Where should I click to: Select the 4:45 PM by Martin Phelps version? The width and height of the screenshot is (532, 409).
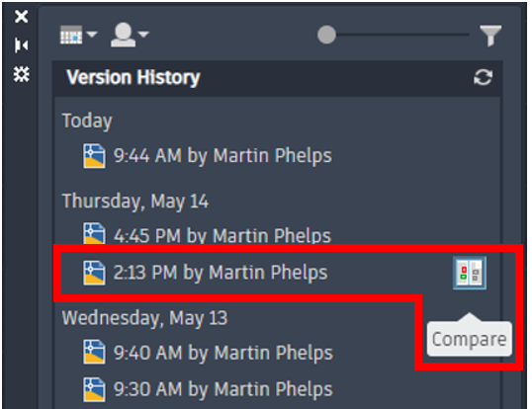208,234
